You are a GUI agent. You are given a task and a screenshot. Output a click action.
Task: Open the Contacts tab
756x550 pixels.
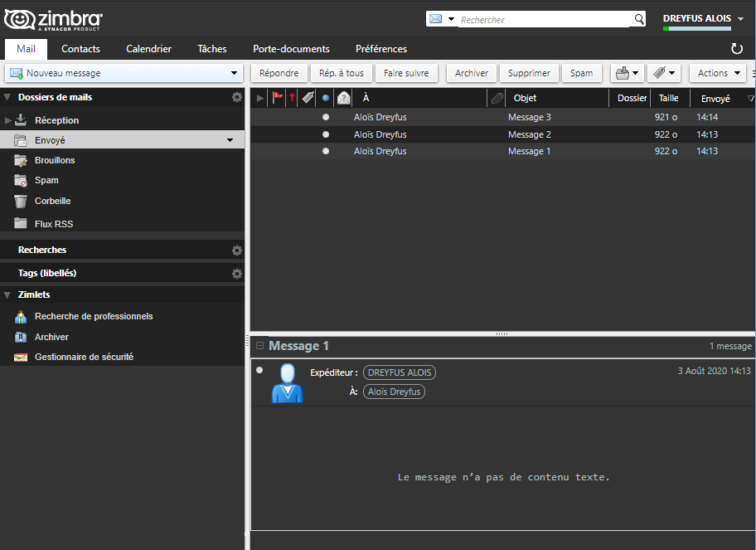(80, 49)
